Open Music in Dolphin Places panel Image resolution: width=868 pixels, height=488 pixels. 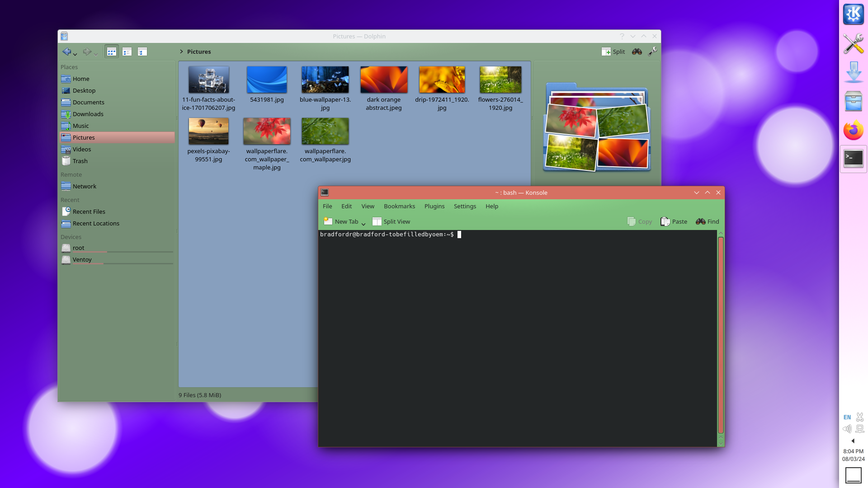pos(117,126)
